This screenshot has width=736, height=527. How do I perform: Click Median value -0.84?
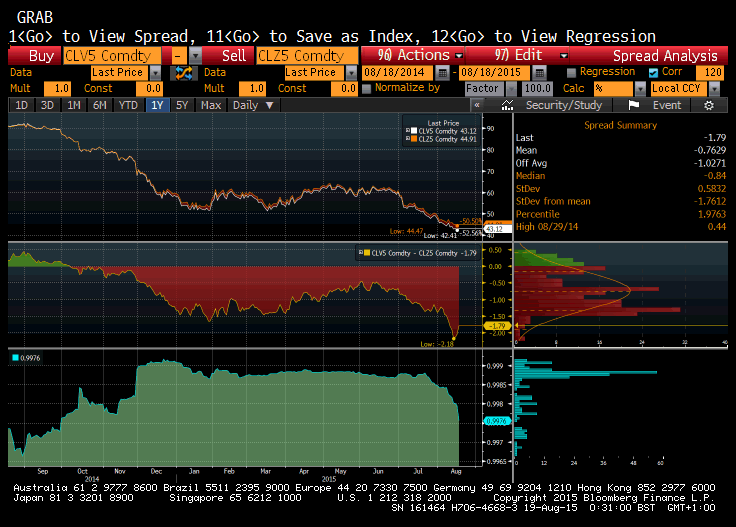714,176
